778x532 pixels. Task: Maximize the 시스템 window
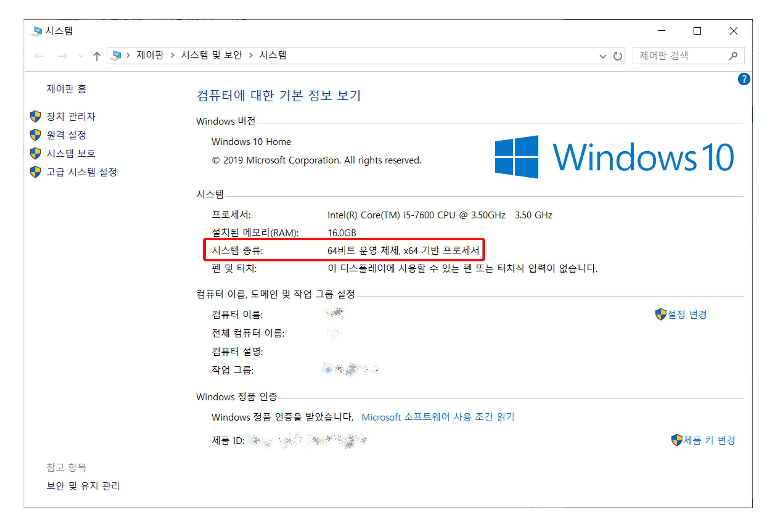[x=697, y=31]
